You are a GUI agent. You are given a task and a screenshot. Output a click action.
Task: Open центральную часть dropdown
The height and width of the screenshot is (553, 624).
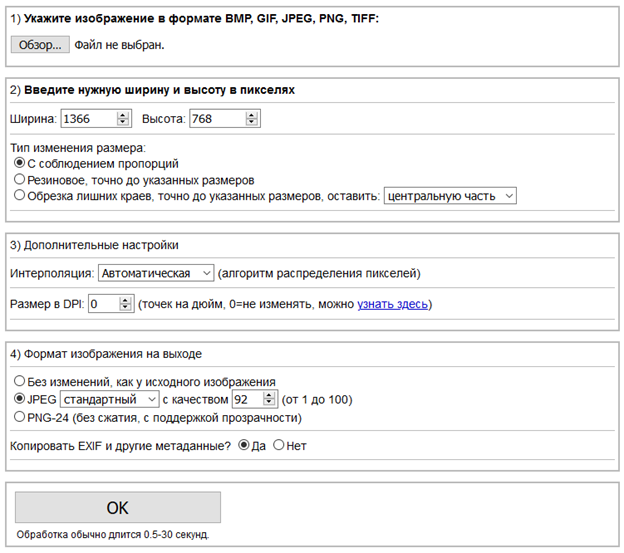[450, 196]
